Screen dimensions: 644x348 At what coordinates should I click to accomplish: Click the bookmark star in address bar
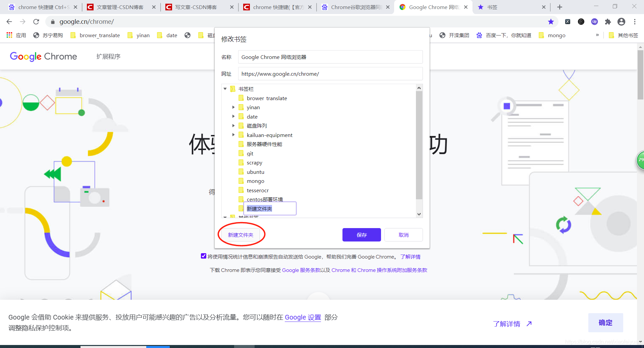point(551,22)
